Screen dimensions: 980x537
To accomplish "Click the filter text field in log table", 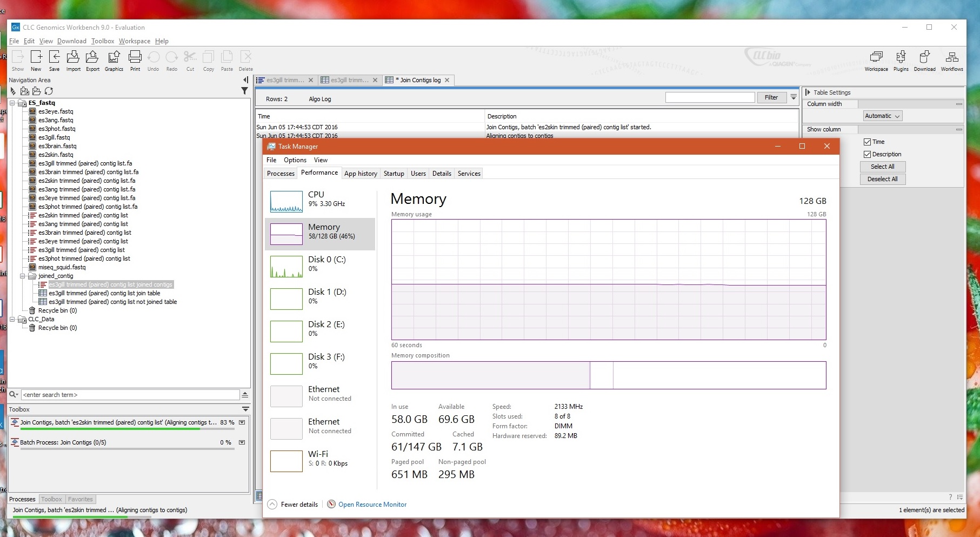I will click(x=710, y=97).
